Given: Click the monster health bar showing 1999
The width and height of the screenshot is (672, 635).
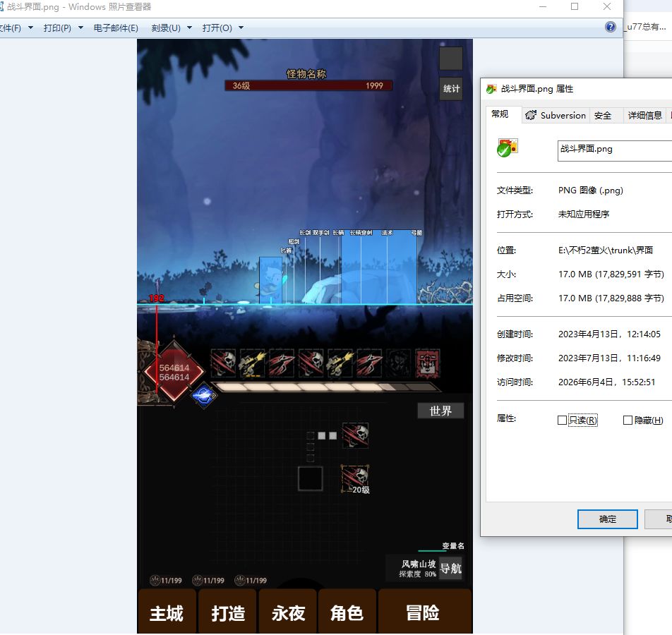Looking at the screenshot, I should coord(308,85).
